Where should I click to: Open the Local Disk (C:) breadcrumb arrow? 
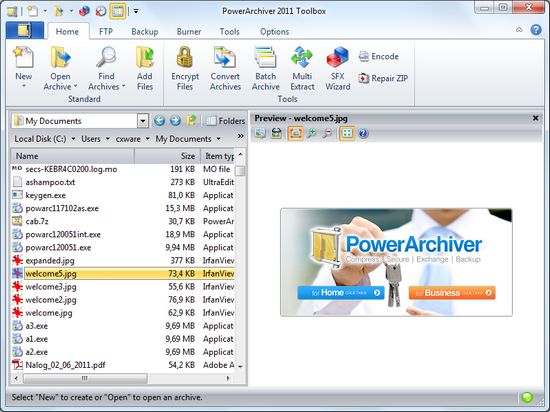(73, 139)
